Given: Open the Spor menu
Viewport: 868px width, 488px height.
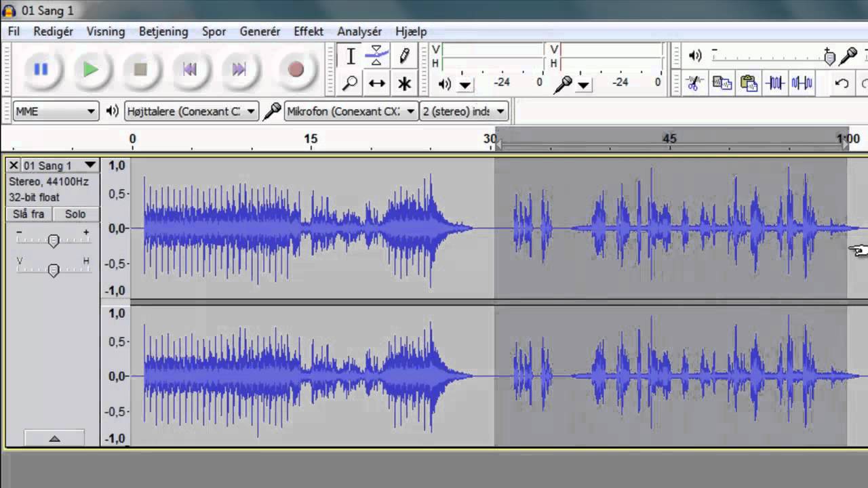Looking at the screenshot, I should point(214,31).
